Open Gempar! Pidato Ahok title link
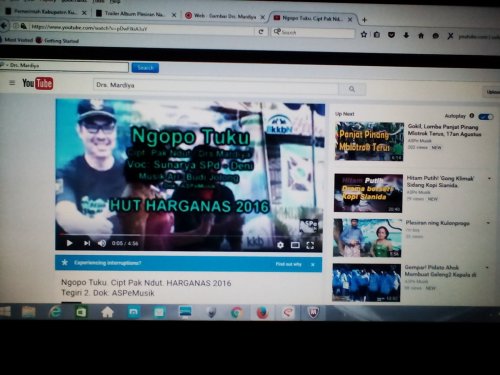This screenshot has height=375, width=500. [440, 271]
